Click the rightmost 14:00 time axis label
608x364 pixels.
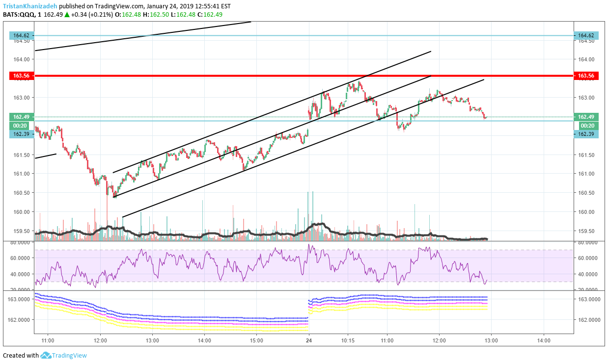point(544,340)
